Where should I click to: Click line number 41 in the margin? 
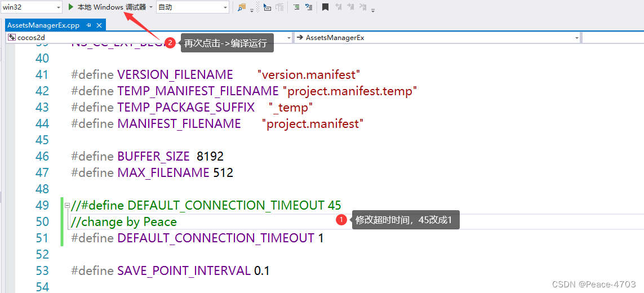41,75
